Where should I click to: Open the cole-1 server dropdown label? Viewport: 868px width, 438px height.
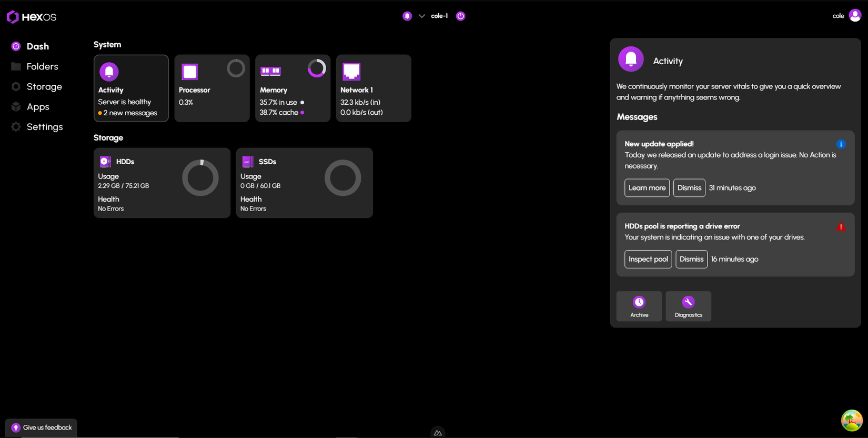coord(439,16)
